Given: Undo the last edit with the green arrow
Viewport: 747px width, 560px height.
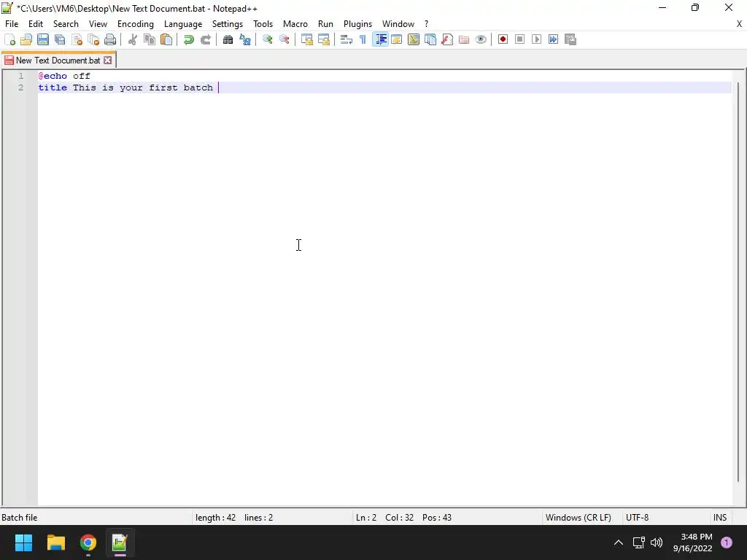Looking at the screenshot, I should (x=189, y=39).
